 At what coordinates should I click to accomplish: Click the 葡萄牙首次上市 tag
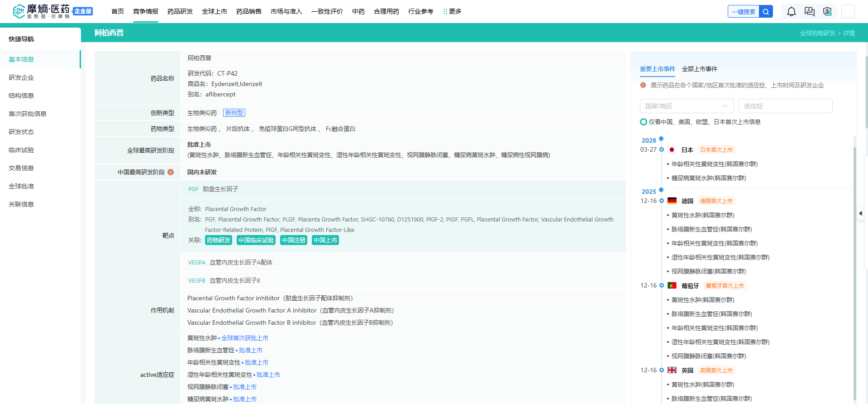click(x=725, y=285)
